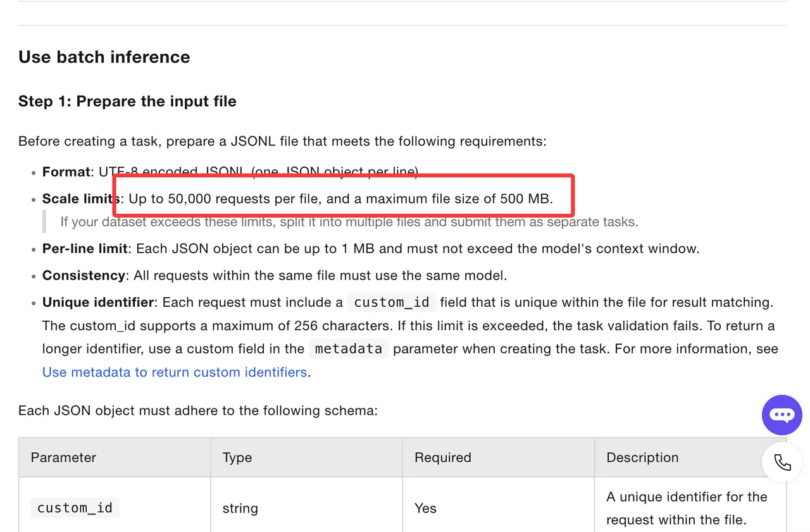Click the 'Type' column header
This screenshot has height=532, width=810.
click(x=237, y=457)
